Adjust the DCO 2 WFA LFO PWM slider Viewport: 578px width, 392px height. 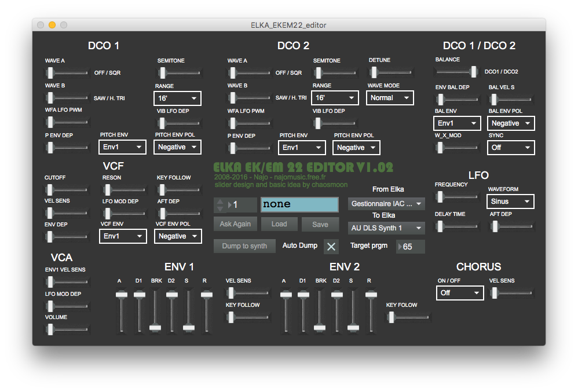pyautogui.click(x=249, y=123)
